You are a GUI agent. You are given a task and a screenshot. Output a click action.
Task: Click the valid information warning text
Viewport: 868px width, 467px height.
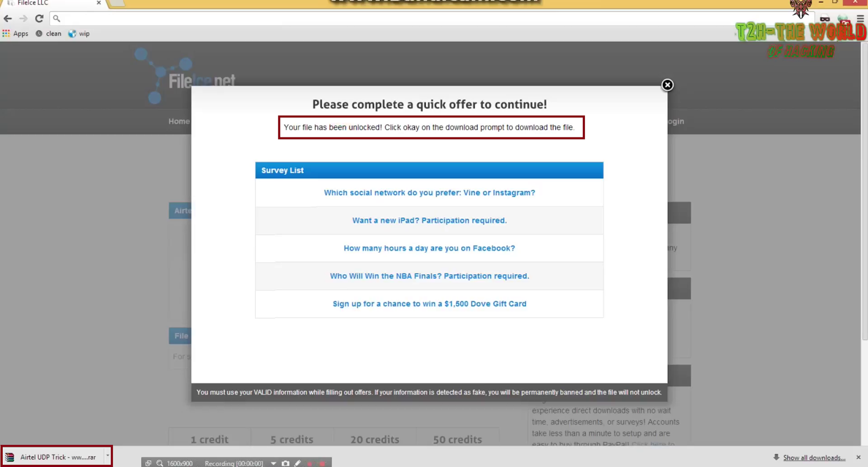click(x=429, y=392)
